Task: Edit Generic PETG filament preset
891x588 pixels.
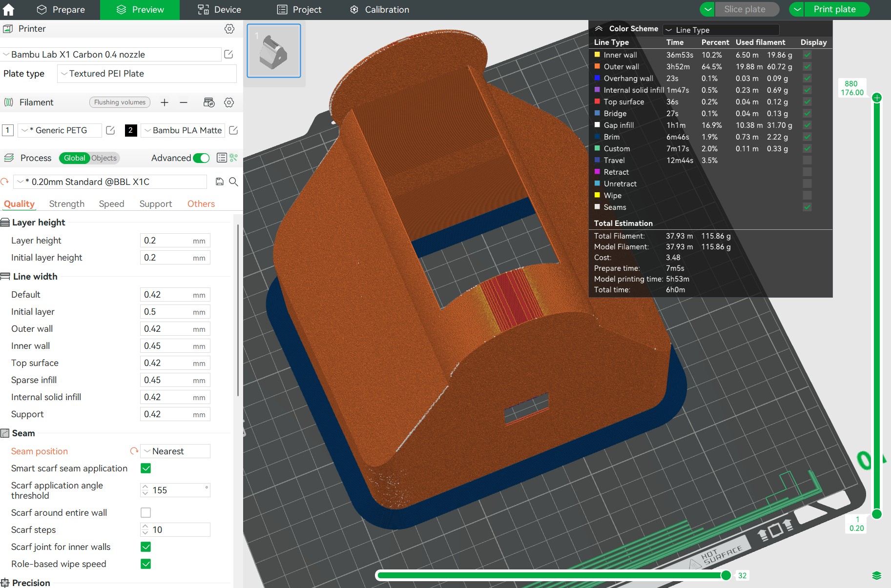Action: pos(110,130)
